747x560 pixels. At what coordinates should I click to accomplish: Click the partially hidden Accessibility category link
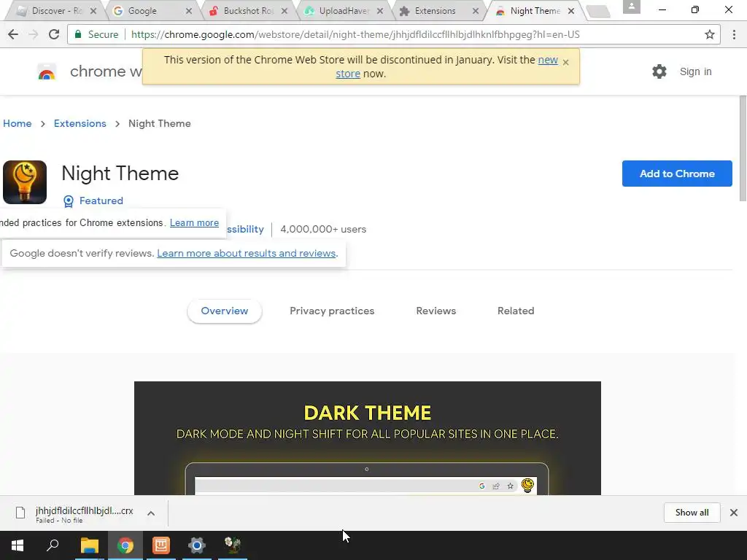[245, 230]
